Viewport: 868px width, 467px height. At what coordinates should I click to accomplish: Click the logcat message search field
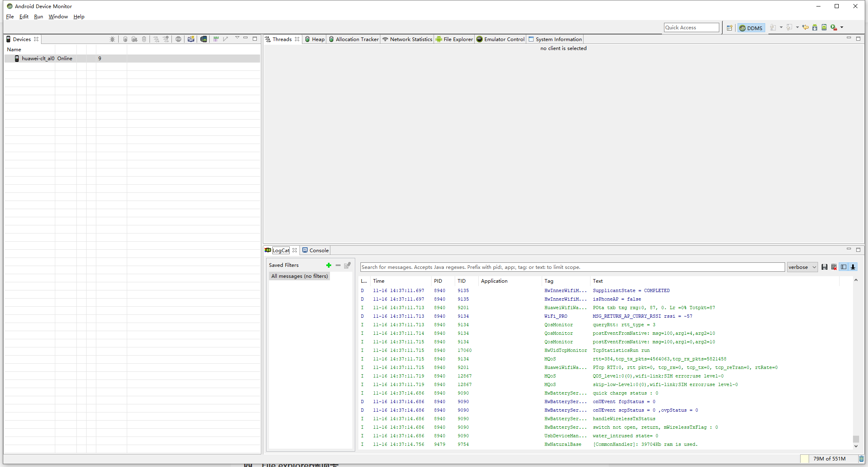click(572, 267)
